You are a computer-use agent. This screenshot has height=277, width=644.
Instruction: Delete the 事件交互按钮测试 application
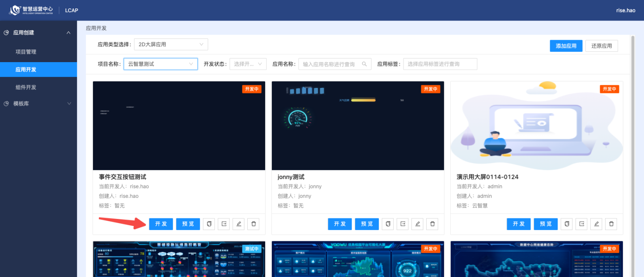click(254, 224)
